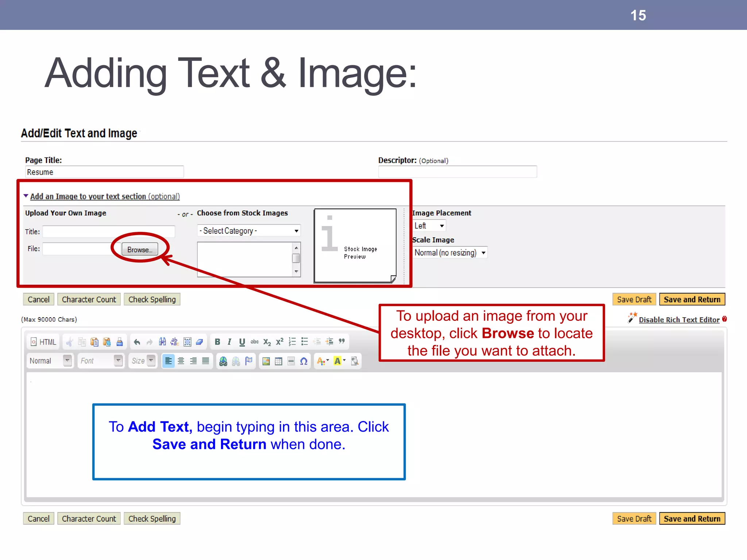Toggle bold formatting
This screenshot has width=747, height=560.
217,342
